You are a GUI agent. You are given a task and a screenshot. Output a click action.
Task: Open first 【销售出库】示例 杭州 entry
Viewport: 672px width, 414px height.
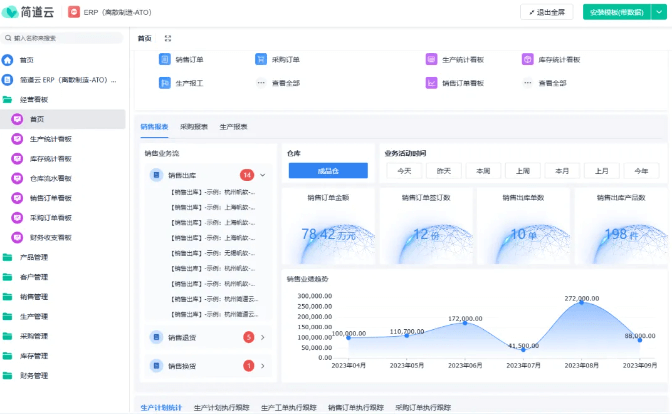click(x=213, y=192)
